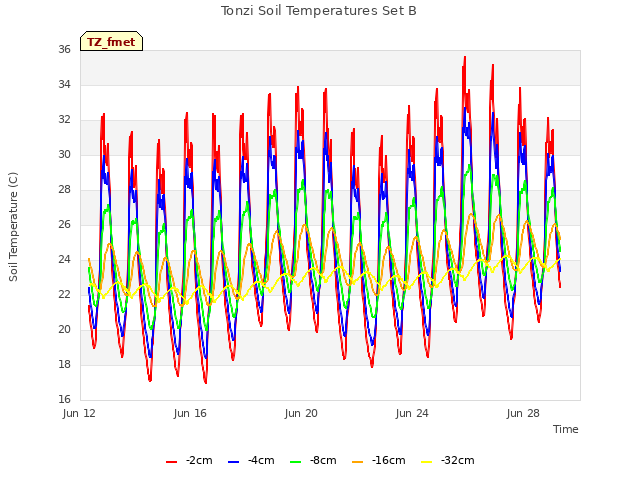Click the Jun 20 x-axis tick label
The image size is (640, 480).
coord(301,413)
